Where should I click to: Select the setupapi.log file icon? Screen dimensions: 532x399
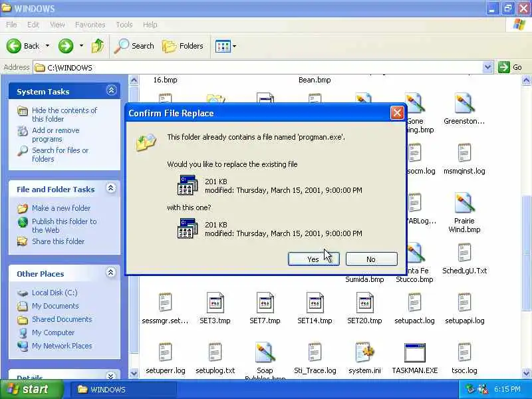(464, 303)
